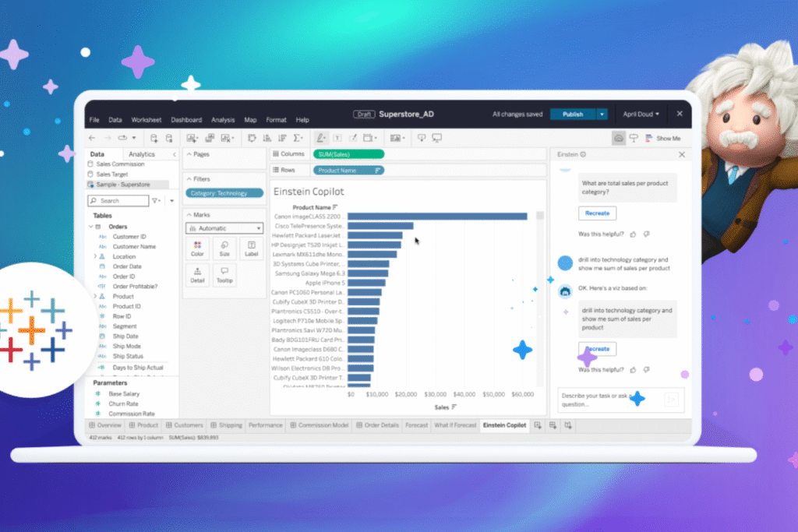Open the Size mark card
This screenshot has height=532, width=798.
[224, 248]
